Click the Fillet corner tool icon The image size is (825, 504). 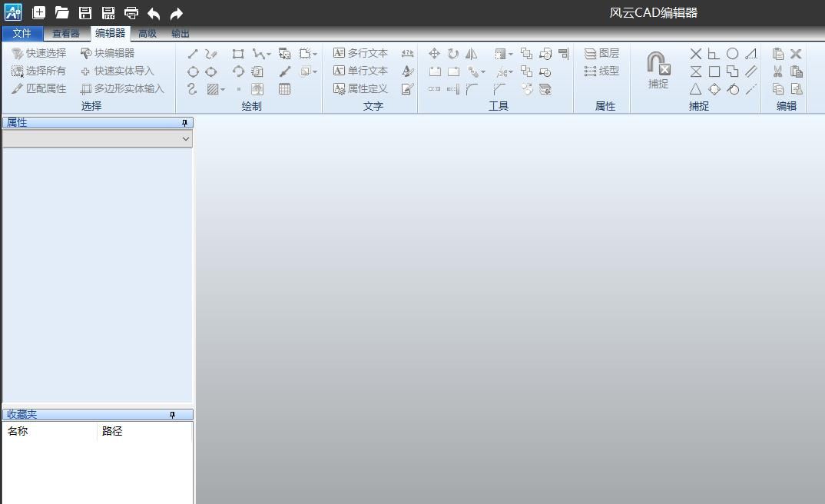[x=472, y=89]
